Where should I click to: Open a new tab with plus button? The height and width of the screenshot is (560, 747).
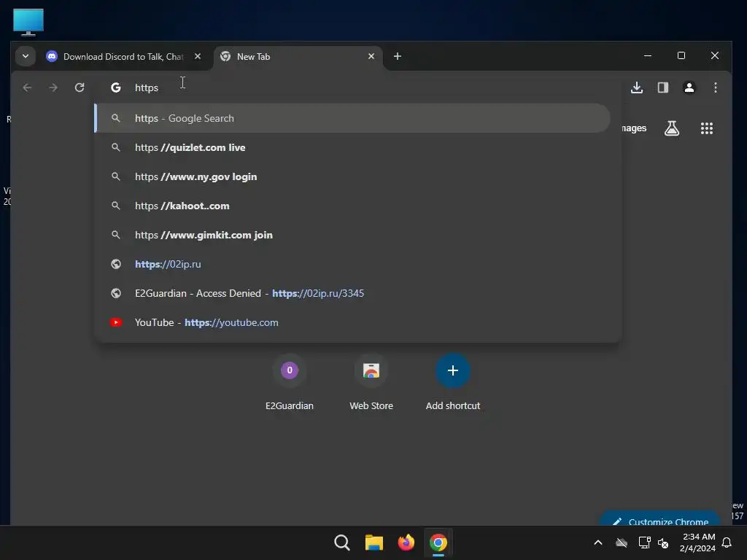[398, 56]
